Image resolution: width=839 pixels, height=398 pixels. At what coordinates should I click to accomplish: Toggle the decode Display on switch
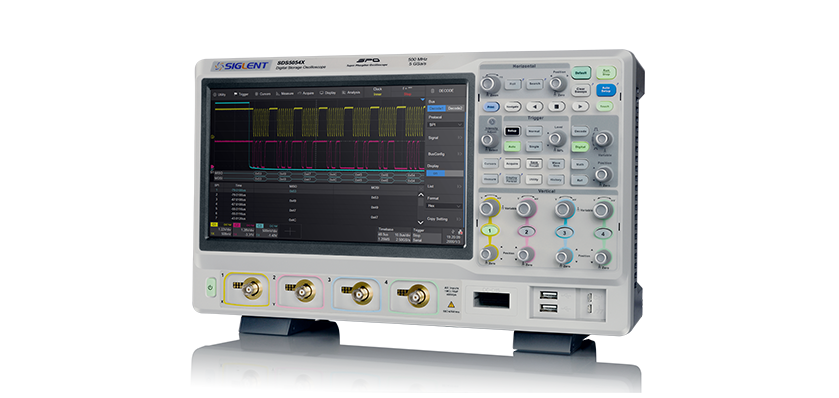click(436, 173)
